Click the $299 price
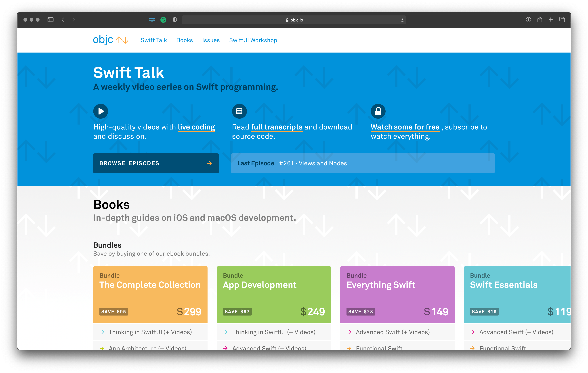This screenshot has height=373, width=588. pos(189,311)
